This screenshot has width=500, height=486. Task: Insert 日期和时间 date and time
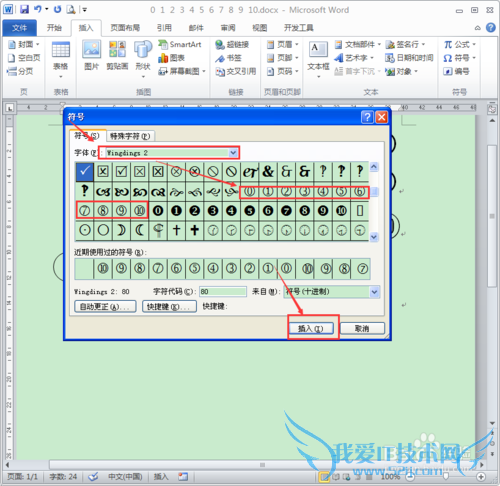click(x=409, y=58)
